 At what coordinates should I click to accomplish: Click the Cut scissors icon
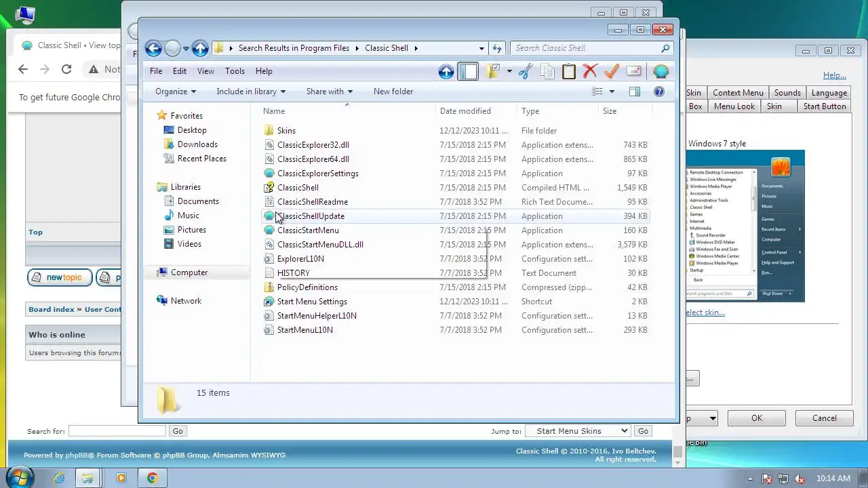coord(526,71)
